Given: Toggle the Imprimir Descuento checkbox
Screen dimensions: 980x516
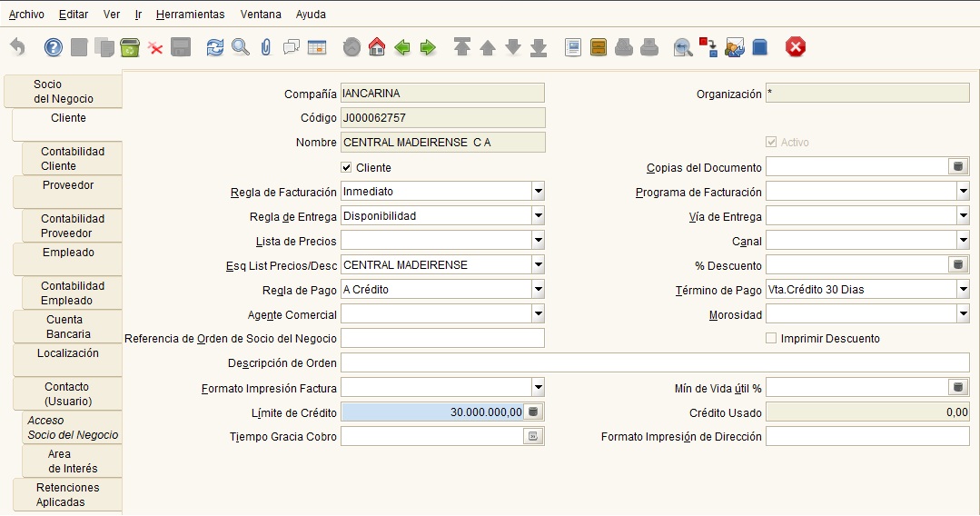Looking at the screenshot, I should [x=771, y=338].
